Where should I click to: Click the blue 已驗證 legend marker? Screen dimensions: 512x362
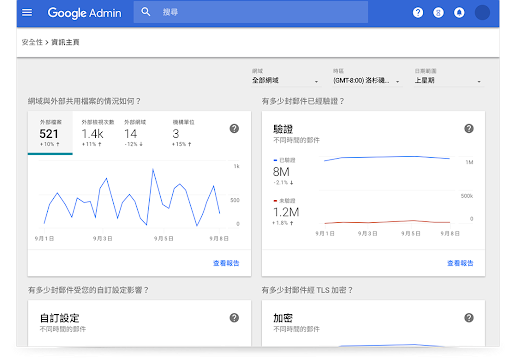[x=275, y=160]
